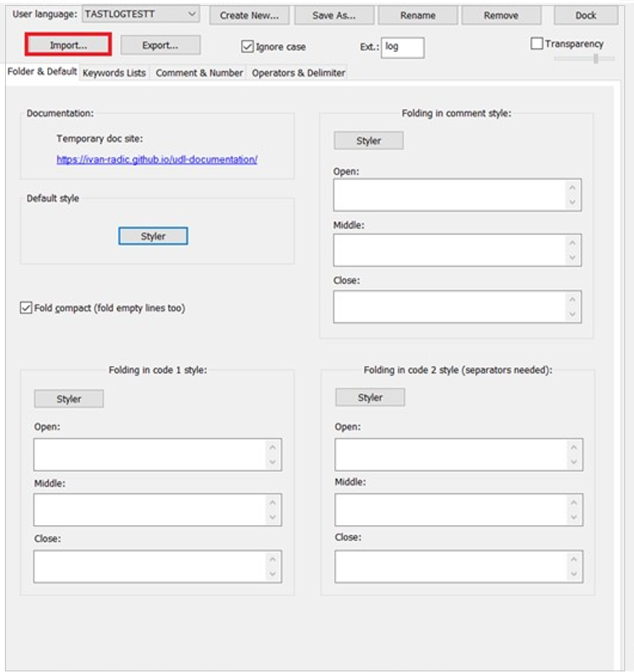Image resolution: width=634 pixels, height=672 pixels.
Task: Switch to the Keywords Lists tab
Action: point(114,73)
